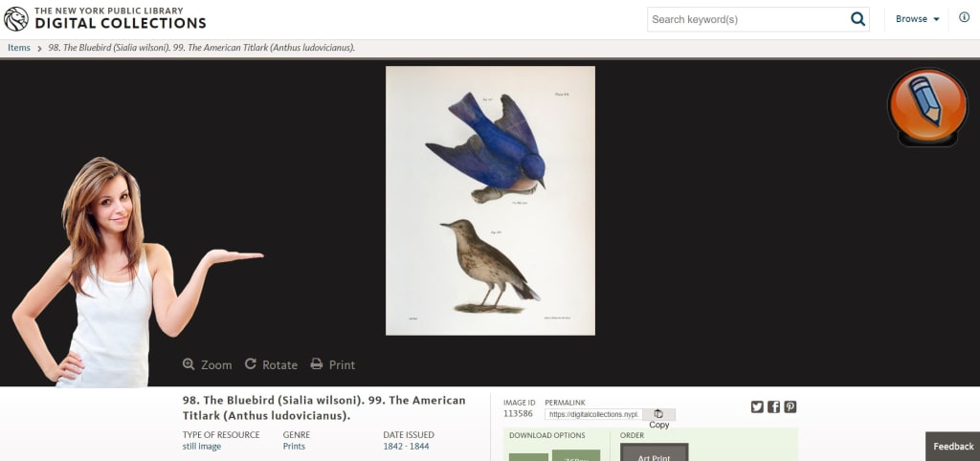Click the permalink URL field
This screenshot has height=461, width=980.
(x=593, y=414)
